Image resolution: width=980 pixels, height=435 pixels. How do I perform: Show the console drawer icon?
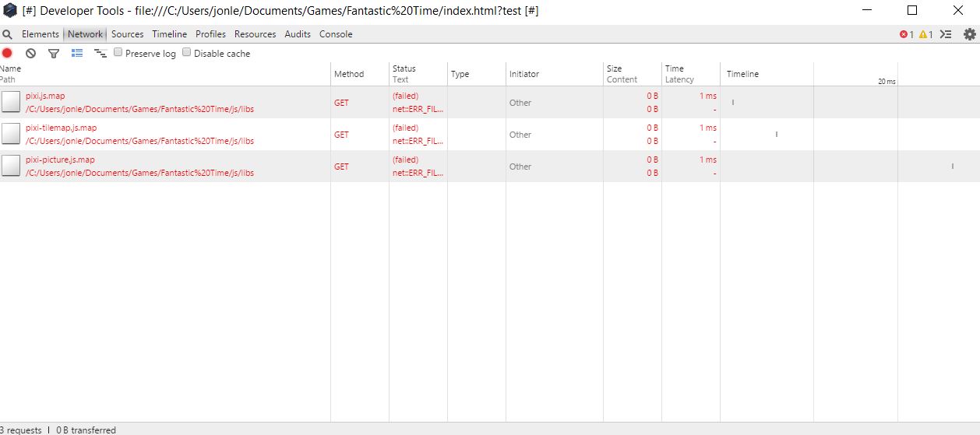coord(946,34)
